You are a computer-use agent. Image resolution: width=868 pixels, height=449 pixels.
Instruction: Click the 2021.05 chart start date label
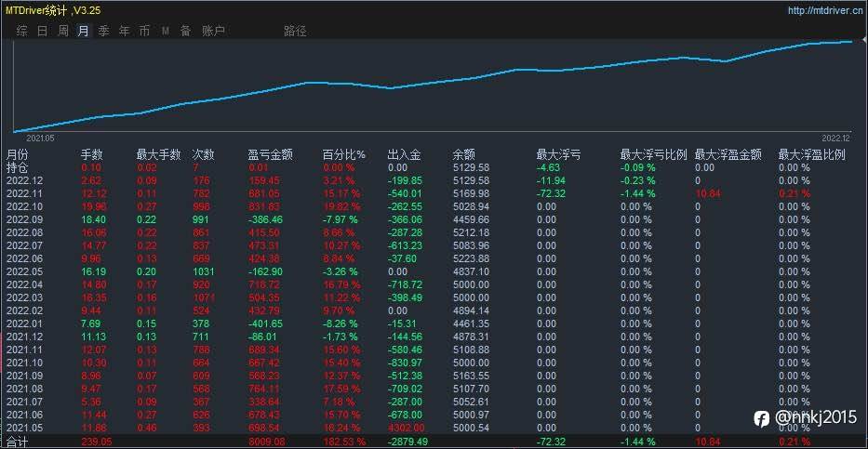[x=39, y=138]
